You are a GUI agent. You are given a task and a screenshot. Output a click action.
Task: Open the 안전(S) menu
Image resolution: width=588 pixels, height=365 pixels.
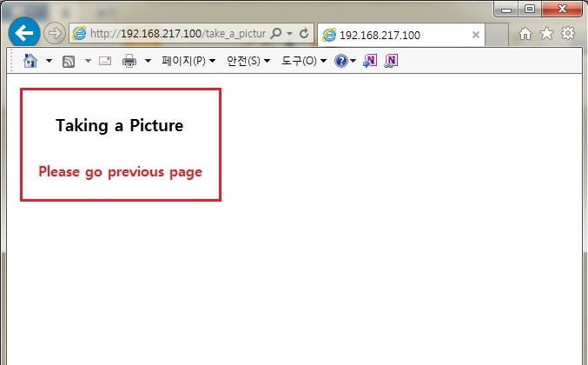[248, 61]
